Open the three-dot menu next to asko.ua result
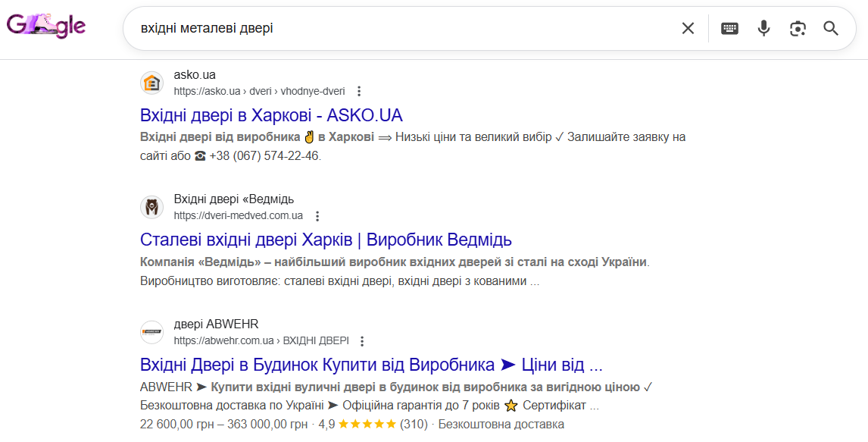868x442 pixels. click(x=358, y=90)
